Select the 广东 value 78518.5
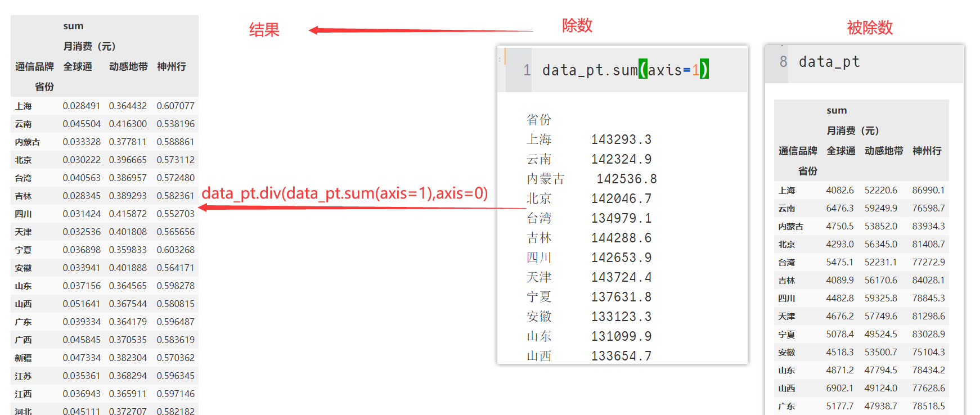The height and width of the screenshot is (415, 980). 929,406
